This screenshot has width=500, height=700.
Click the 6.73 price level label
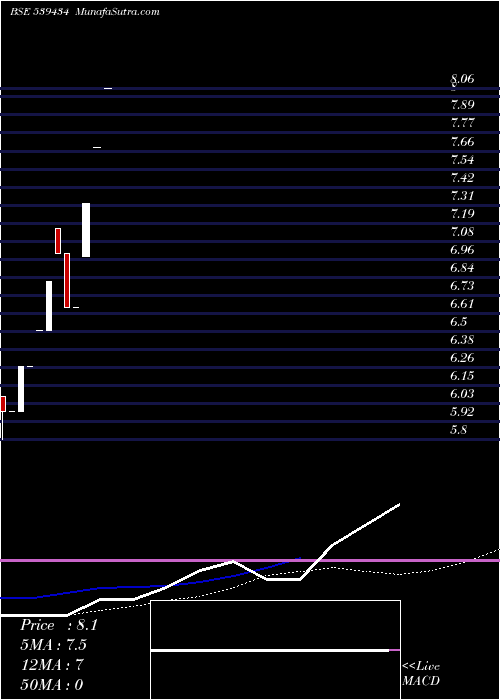tap(462, 286)
